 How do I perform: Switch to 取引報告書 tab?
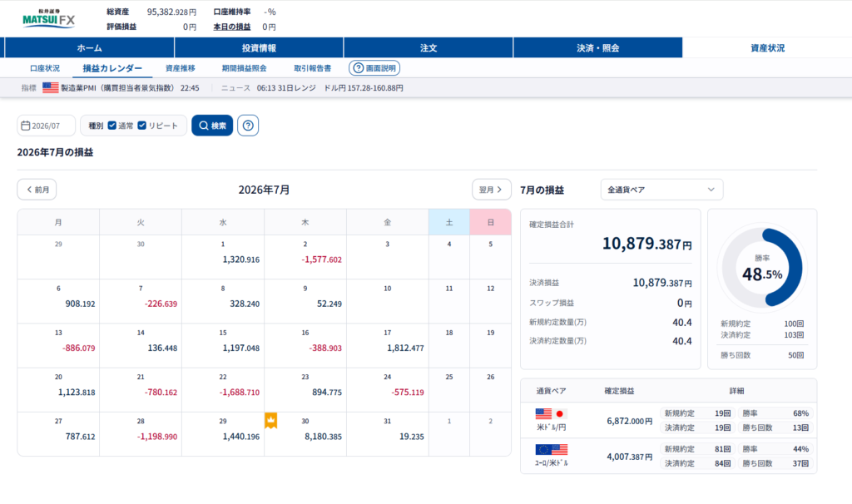coord(313,68)
